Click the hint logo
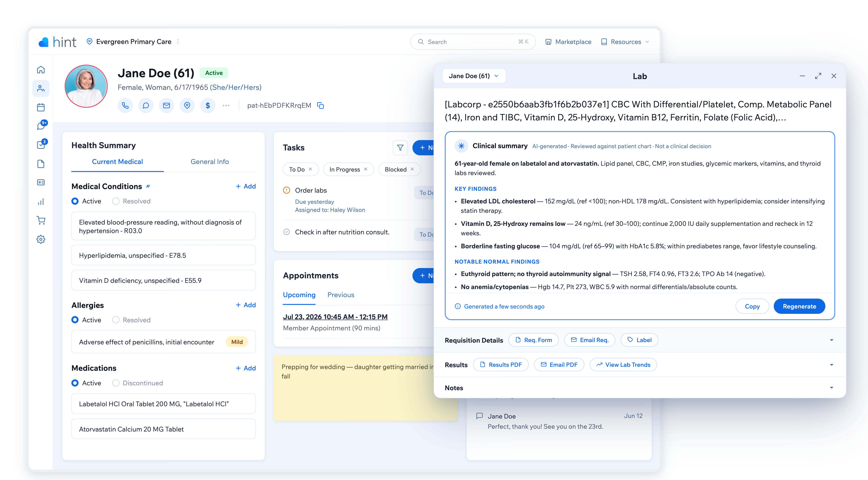This screenshot has height=480, width=868. tap(57, 42)
